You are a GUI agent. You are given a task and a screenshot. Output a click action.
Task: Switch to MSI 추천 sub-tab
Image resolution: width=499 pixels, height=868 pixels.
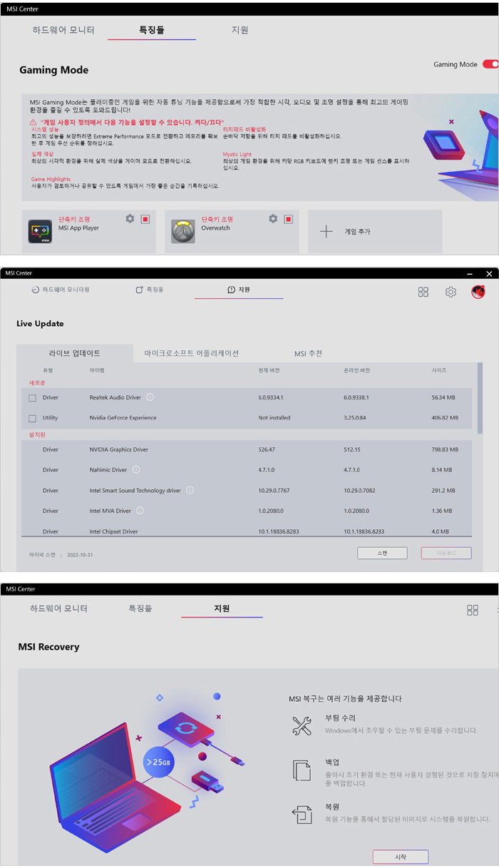308,353
